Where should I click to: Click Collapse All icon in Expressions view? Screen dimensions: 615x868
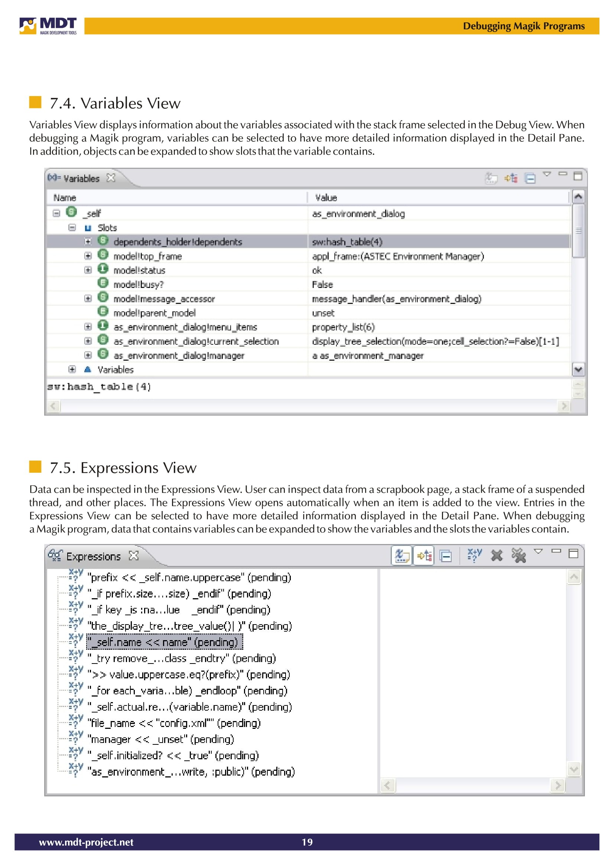(x=446, y=557)
